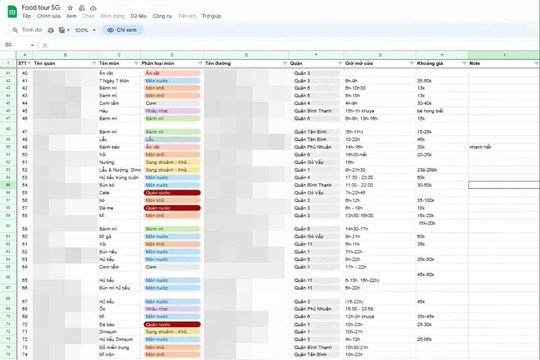540x360 pixels.
Task: Open the Tiện ích menu
Action: (x=187, y=16)
